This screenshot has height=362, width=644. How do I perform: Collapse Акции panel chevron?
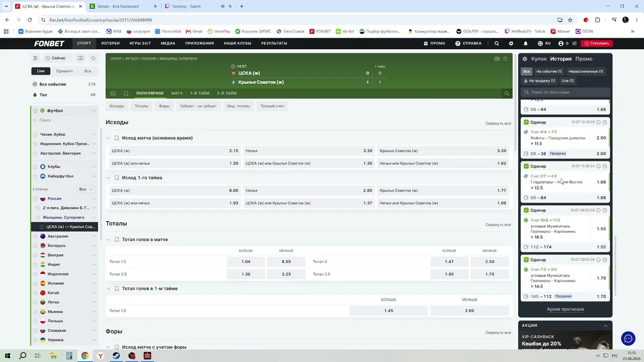(x=605, y=325)
